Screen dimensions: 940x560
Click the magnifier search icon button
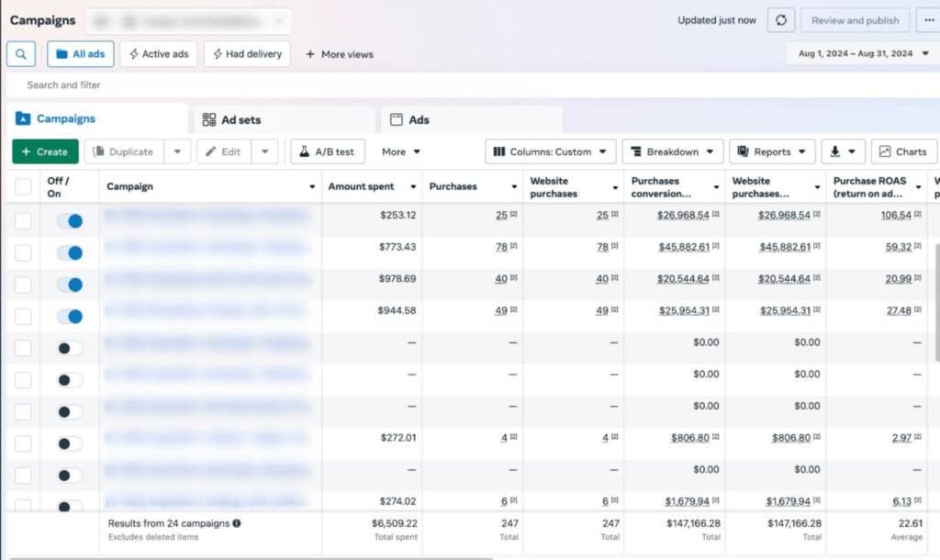coord(21,54)
